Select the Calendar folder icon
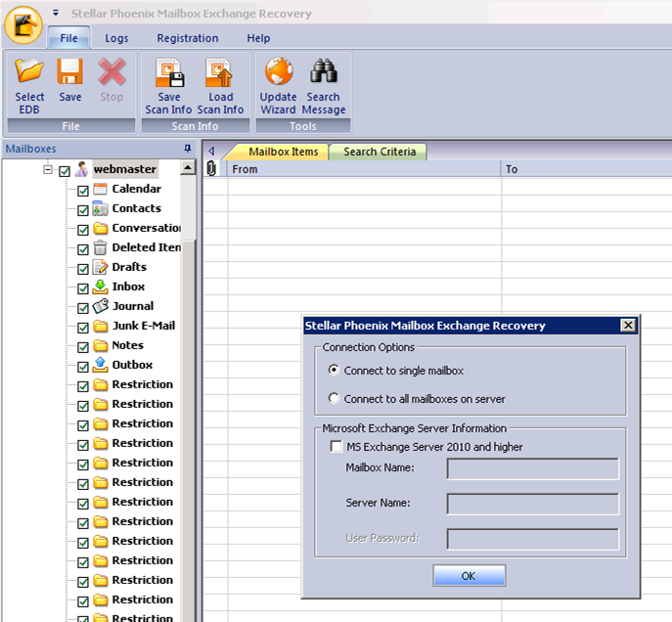Screen dimensions: 672x622 pyautogui.click(x=100, y=189)
